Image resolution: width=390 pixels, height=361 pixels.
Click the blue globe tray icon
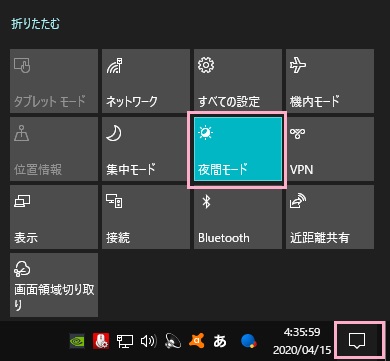pyautogui.click(x=249, y=341)
